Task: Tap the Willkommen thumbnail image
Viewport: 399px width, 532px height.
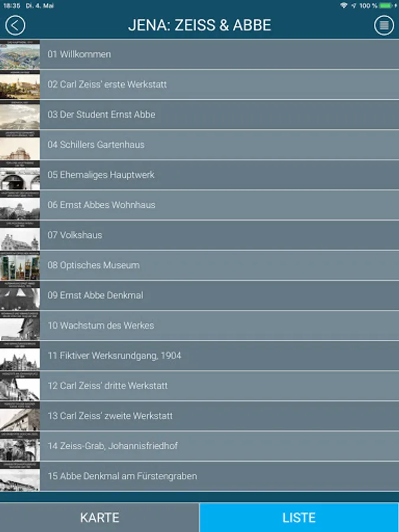Action: pos(20,54)
